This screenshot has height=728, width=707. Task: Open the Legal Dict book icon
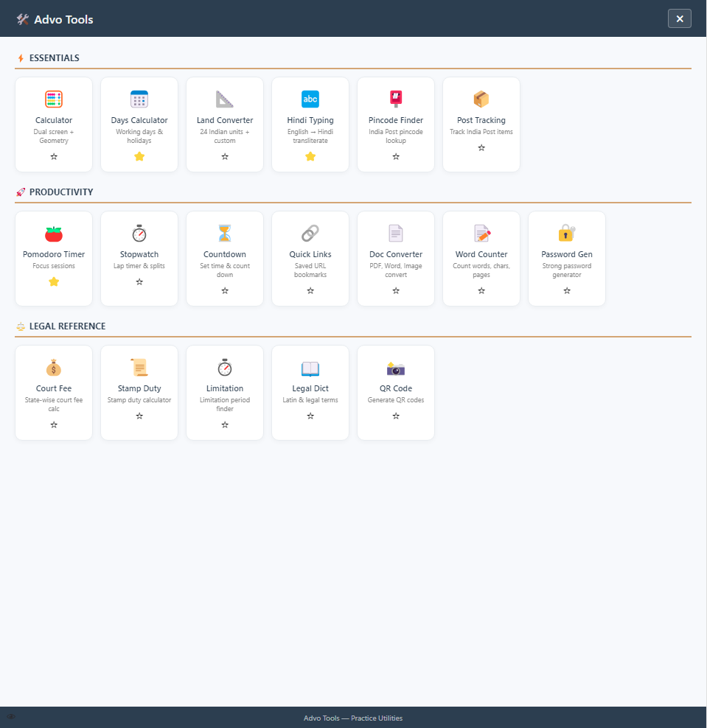[x=310, y=368]
